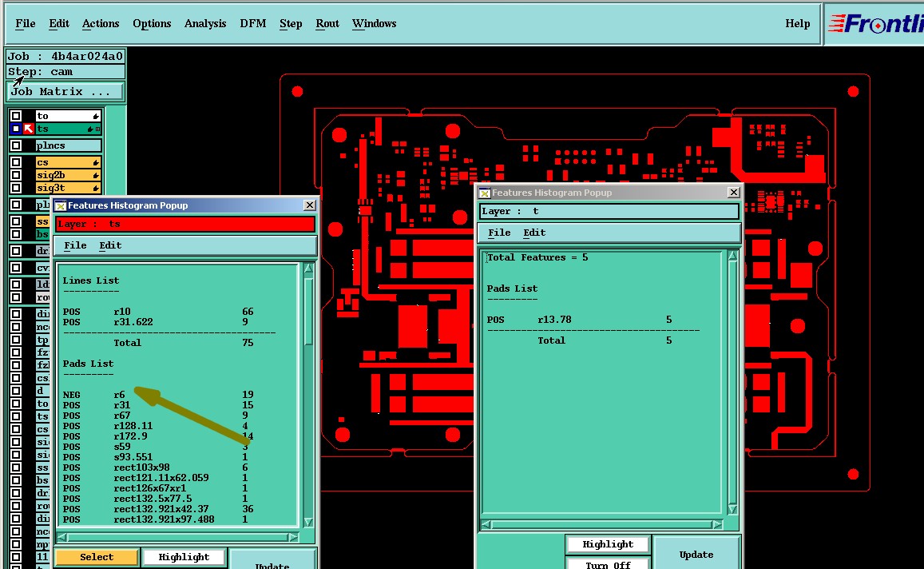
Task: Close the Layer ts Features Histogram Popup
Action: 309,205
